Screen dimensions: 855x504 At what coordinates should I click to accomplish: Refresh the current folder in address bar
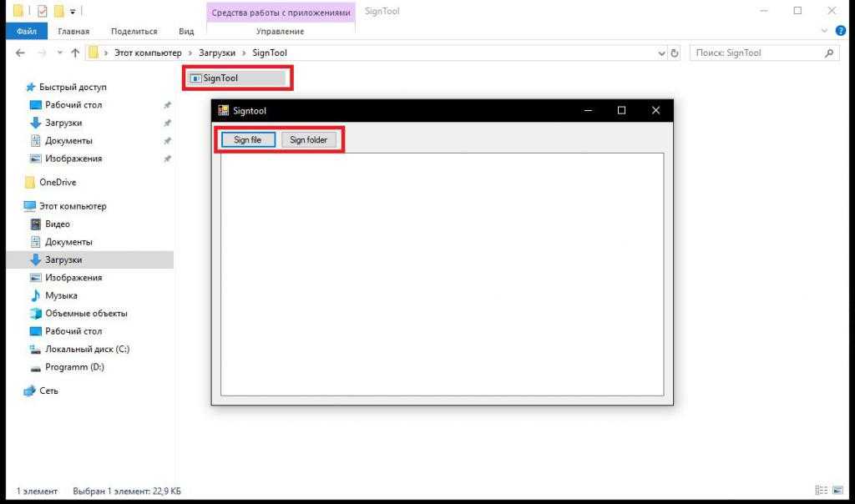pos(675,53)
